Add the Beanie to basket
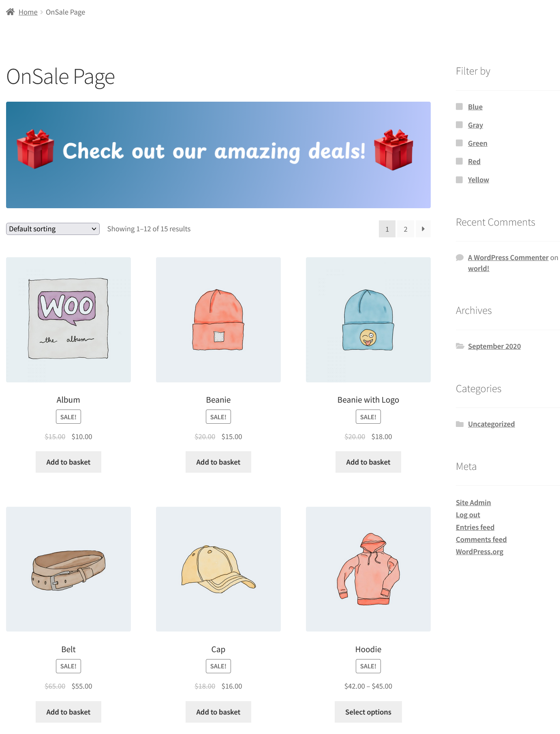This screenshot has height=734, width=560. click(218, 462)
